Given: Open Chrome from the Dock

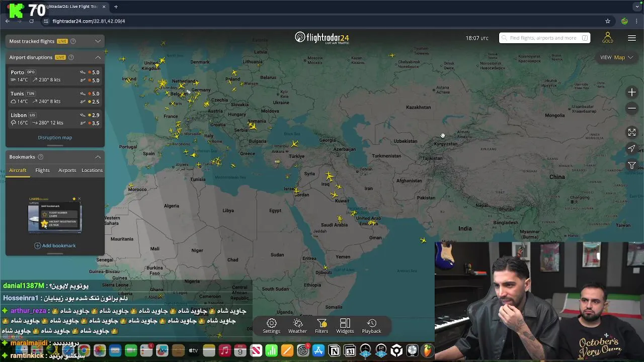Looking at the screenshot, I should click(x=84, y=350).
